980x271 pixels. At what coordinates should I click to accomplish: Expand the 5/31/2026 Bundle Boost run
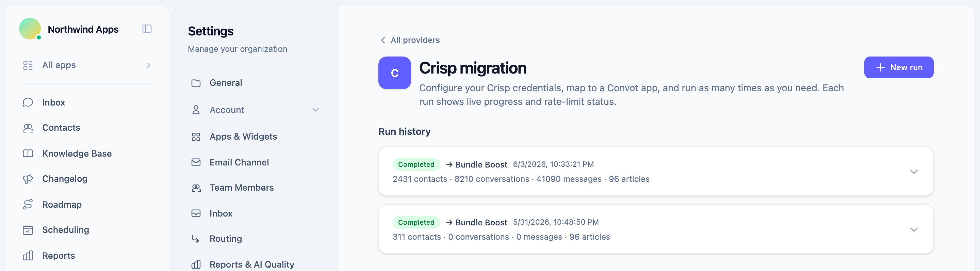[913, 229]
